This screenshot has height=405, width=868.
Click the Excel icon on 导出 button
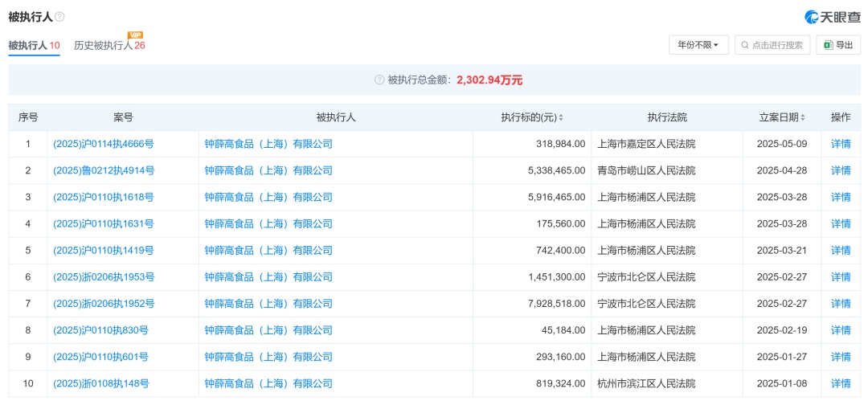pyautogui.click(x=827, y=45)
